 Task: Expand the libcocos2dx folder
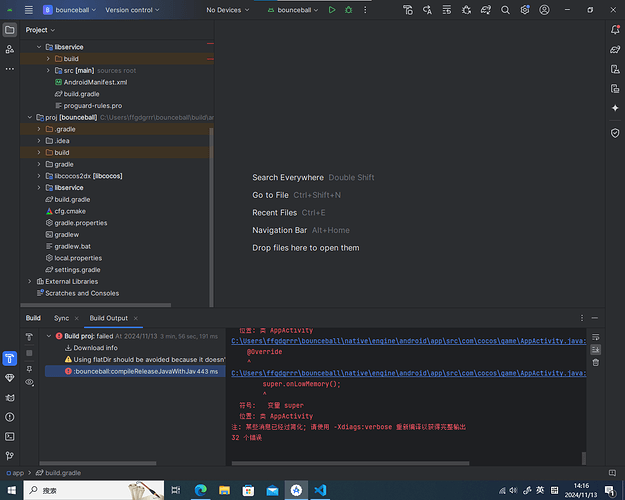click(39, 176)
